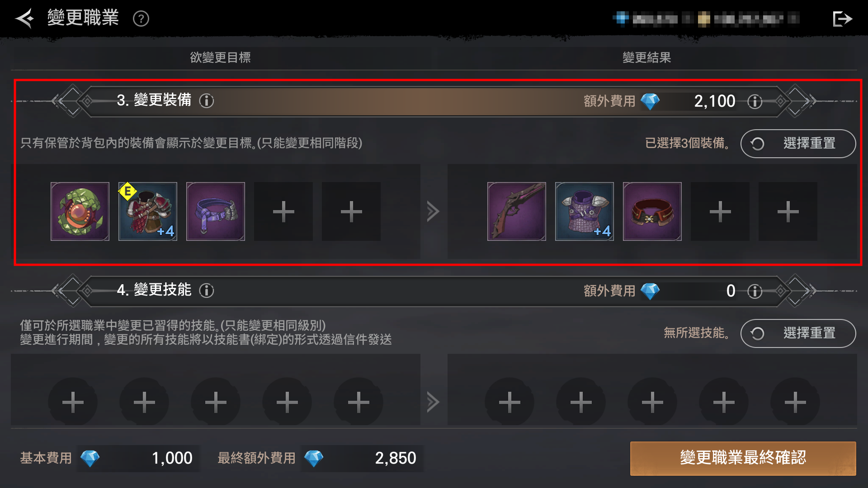Viewport: 868px width, 488px height.
Task: Select the purple chainmail +4 result armor
Action: [x=585, y=211]
